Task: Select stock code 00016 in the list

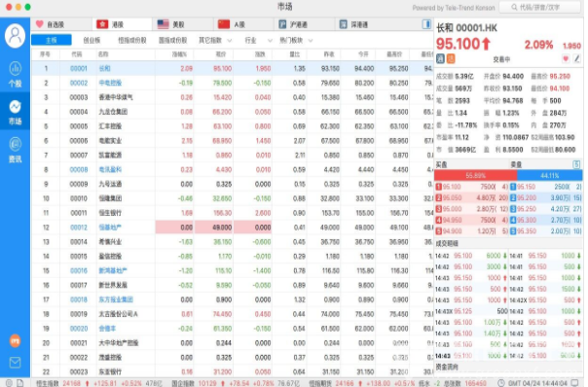Action: pyautogui.click(x=79, y=270)
